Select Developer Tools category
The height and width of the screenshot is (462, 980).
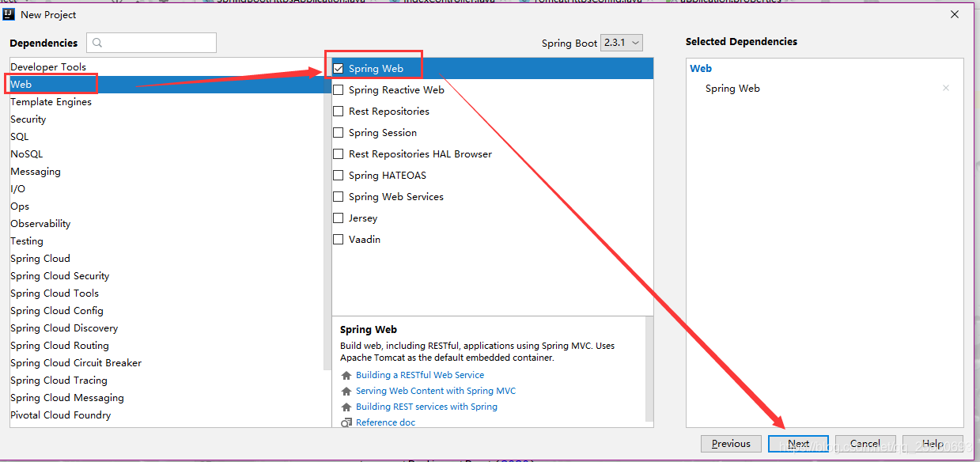166,67
